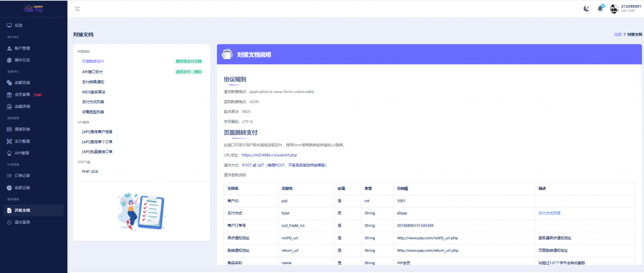Select the 余额充值 coins icon

(9, 83)
